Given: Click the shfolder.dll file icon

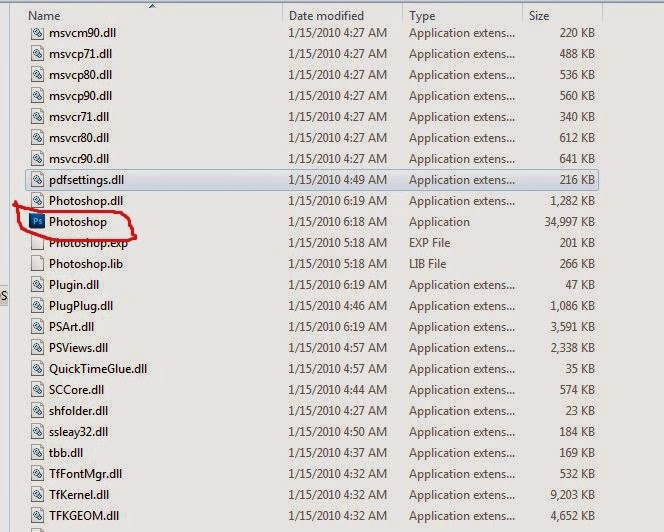Looking at the screenshot, I should pyautogui.click(x=37, y=410).
